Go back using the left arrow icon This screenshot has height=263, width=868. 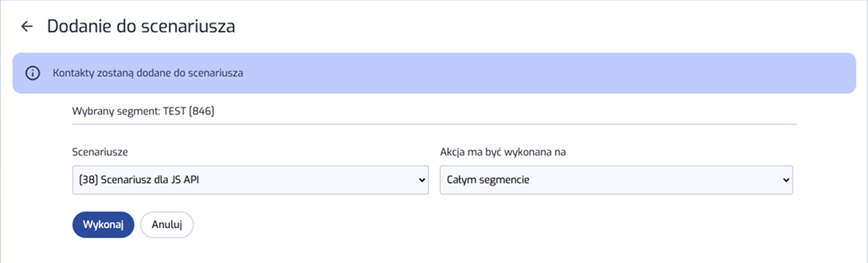[x=26, y=26]
